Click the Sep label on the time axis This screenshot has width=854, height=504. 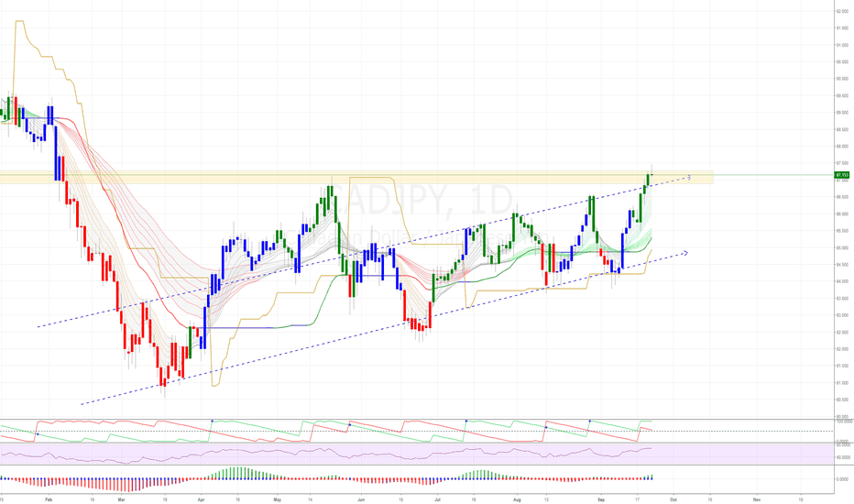click(x=601, y=499)
